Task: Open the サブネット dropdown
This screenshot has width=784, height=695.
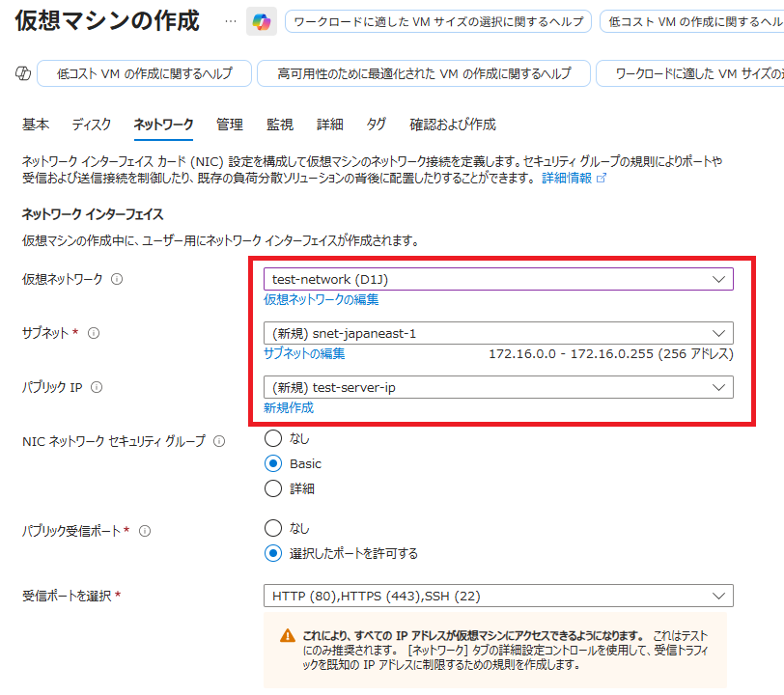Action: [497, 333]
